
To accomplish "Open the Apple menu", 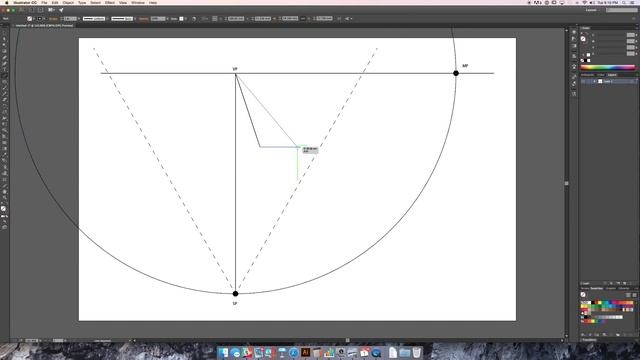I will click(x=7, y=2).
